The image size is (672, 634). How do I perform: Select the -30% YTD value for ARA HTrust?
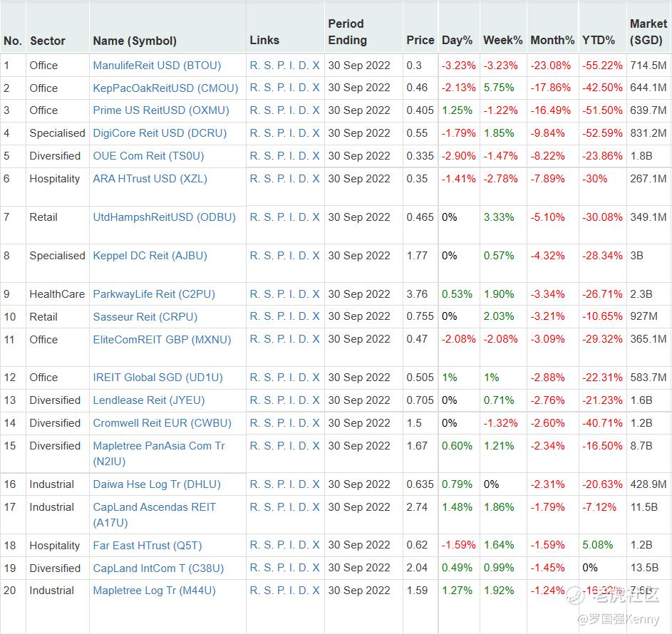594,179
